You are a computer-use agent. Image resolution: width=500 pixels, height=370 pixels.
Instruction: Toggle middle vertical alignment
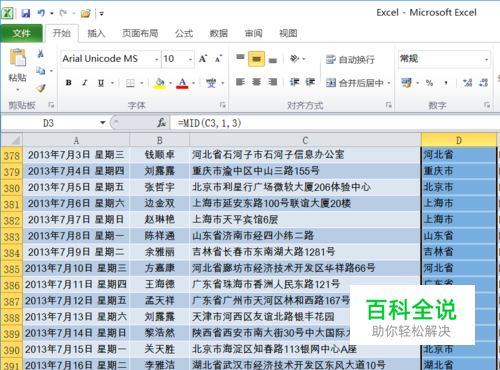[256, 59]
